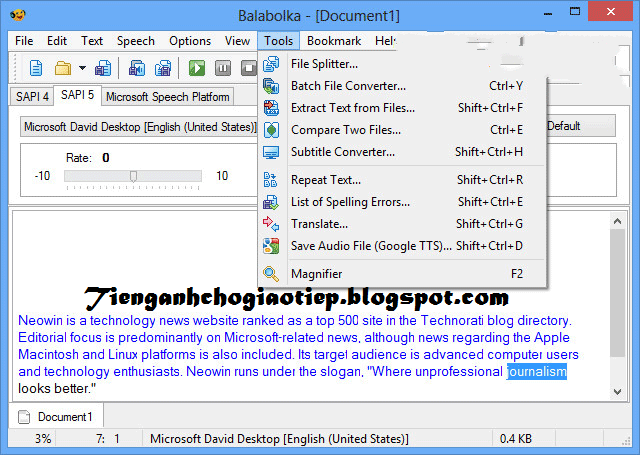Screen dimensions: 640x455
Task: Choose Batch File Converter... entry
Action: pyautogui.click(x=402, y=86)
